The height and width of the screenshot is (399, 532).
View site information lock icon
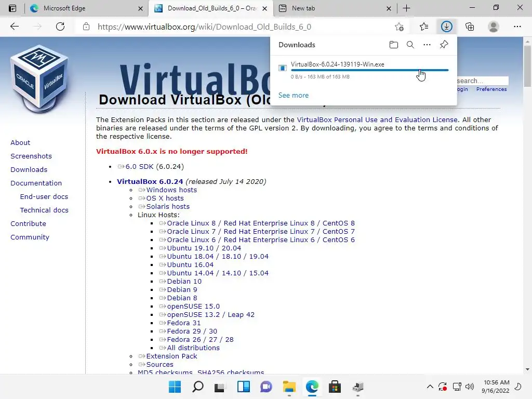pos(86,26)
